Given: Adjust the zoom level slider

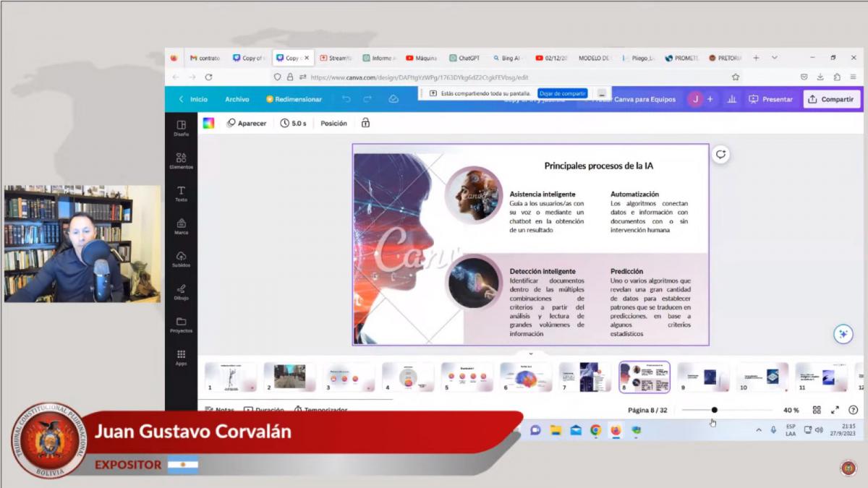Looking at the screenshot, I should tap(714, 410).
